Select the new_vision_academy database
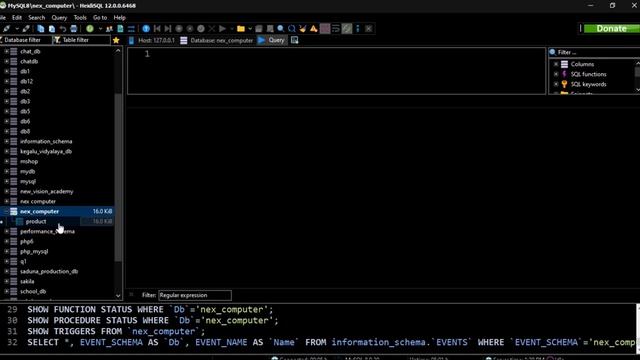The image size is (640, 360). (x=47, y=191)
